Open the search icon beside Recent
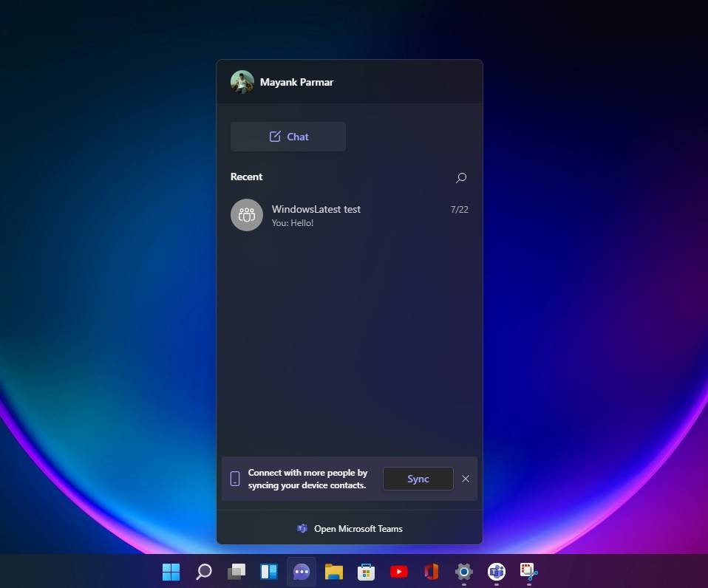This screenshot has height=588, width=708. (461, 177)
